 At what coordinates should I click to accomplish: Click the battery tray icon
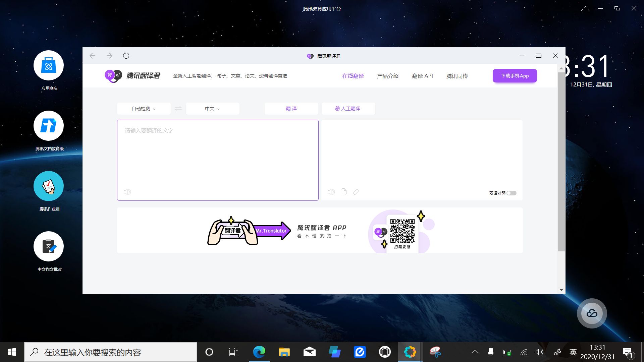tap(507, 352)
